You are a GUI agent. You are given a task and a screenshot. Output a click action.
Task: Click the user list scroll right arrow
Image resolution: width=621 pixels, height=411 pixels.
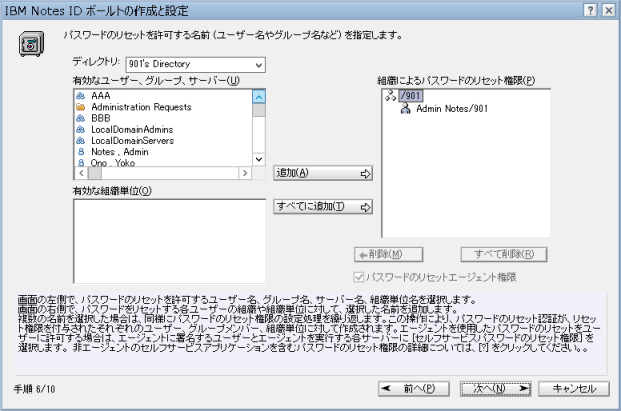tap(245, 173)
